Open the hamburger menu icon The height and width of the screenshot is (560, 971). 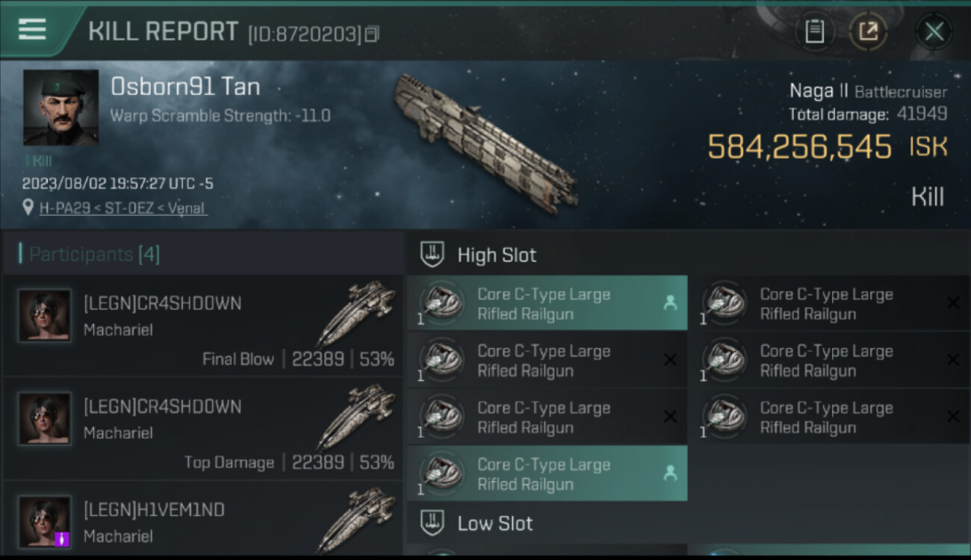pyautogui.click(x=32, y=29)
